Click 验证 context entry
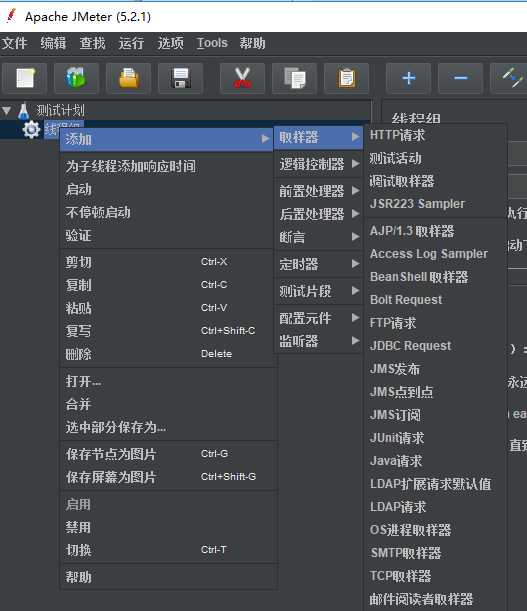Image resolution: width=527 pixels, height=611 pixels. (x=167, y=235)
